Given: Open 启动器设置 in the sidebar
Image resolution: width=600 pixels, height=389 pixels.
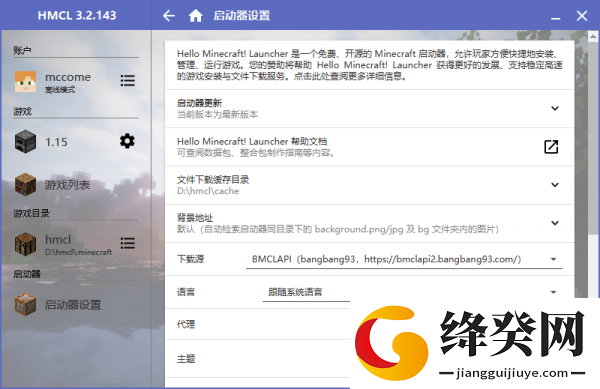Looking at the screenshot, I should [x=73, y=305].
